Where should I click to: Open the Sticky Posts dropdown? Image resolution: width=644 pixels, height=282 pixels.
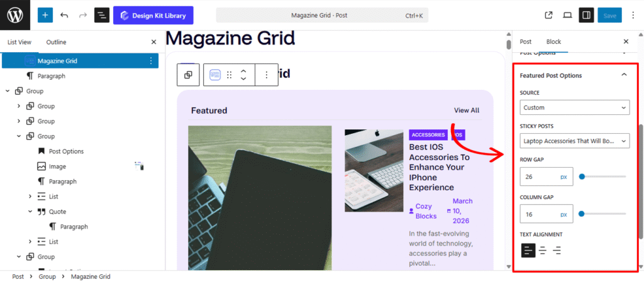[x=574, y=141]
